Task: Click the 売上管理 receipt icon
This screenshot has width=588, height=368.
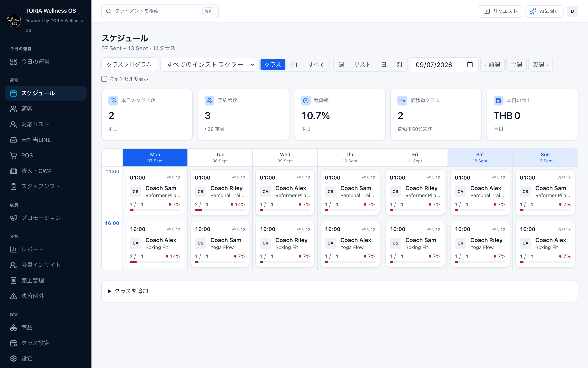Action: click(13, 280)
